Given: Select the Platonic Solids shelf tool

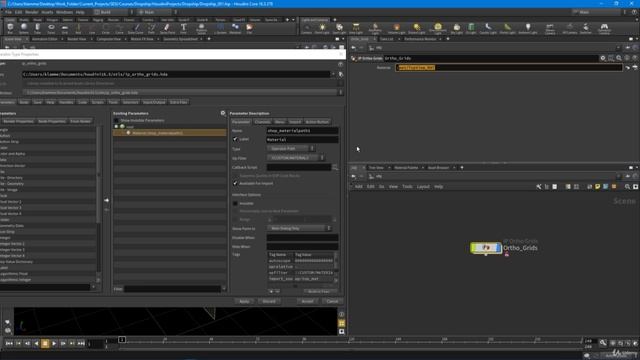Looking at the screenshot, I should (x=201, y=29).
